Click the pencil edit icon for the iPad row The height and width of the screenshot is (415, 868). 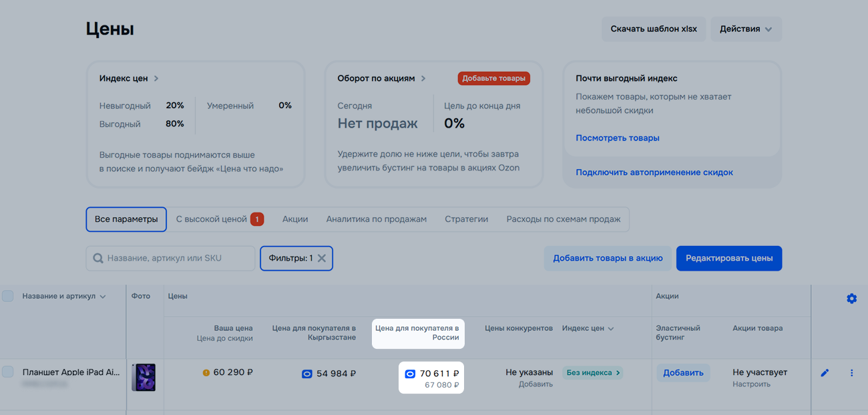click(825, 373)
